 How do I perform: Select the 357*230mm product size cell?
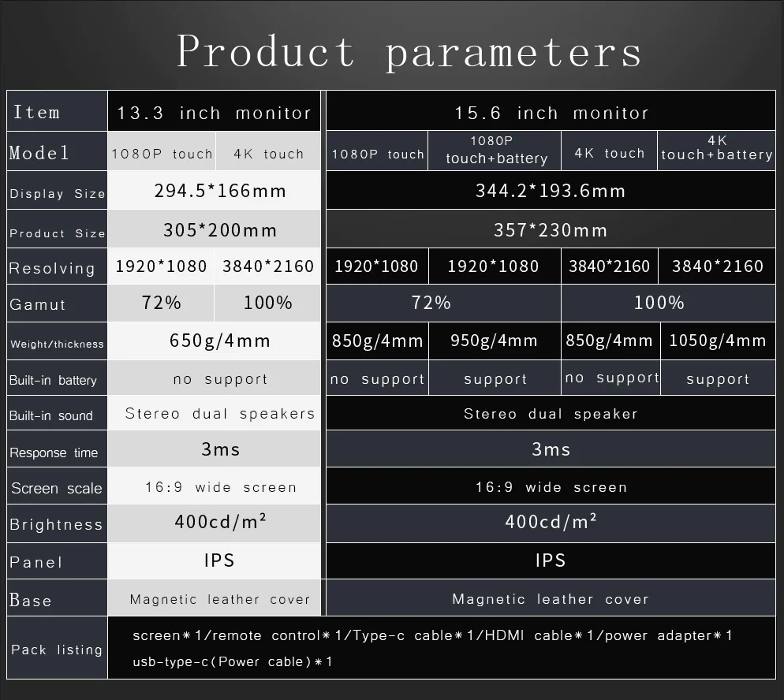coord(551,230)
